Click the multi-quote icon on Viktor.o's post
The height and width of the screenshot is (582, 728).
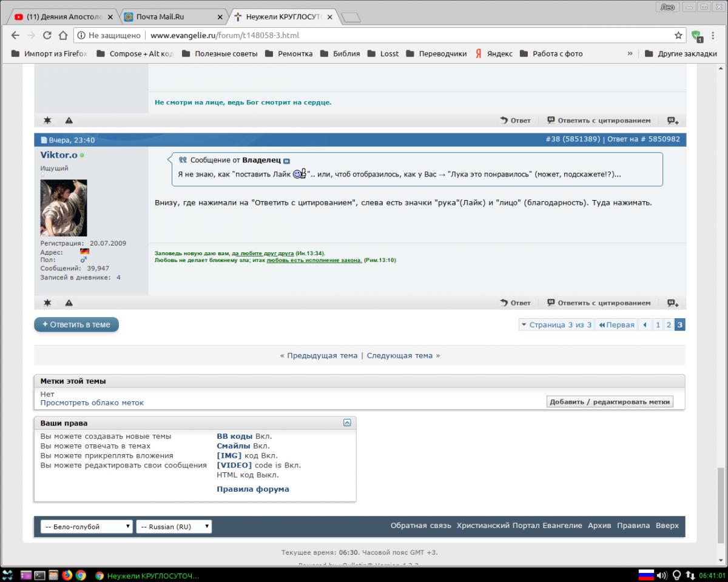[x=672, y=303]
